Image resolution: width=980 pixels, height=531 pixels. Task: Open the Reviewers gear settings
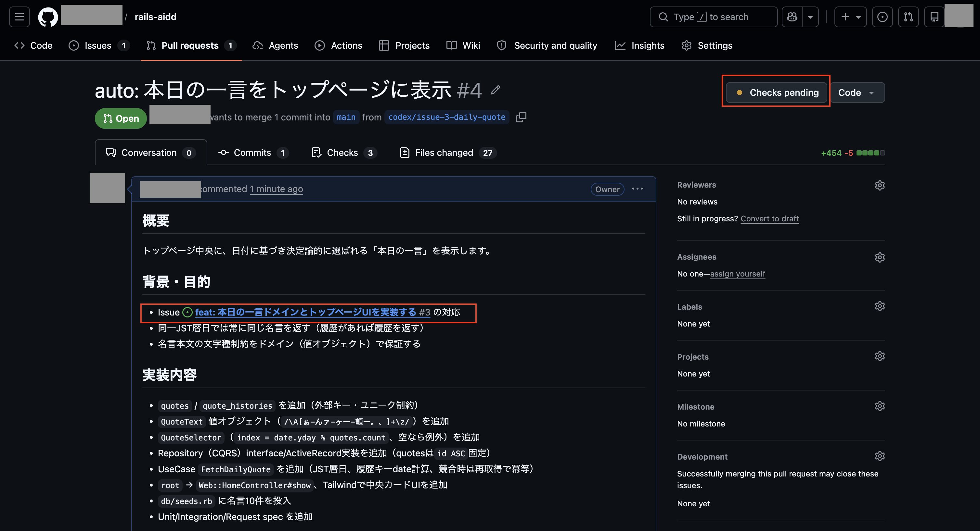[x=879, y=185]
